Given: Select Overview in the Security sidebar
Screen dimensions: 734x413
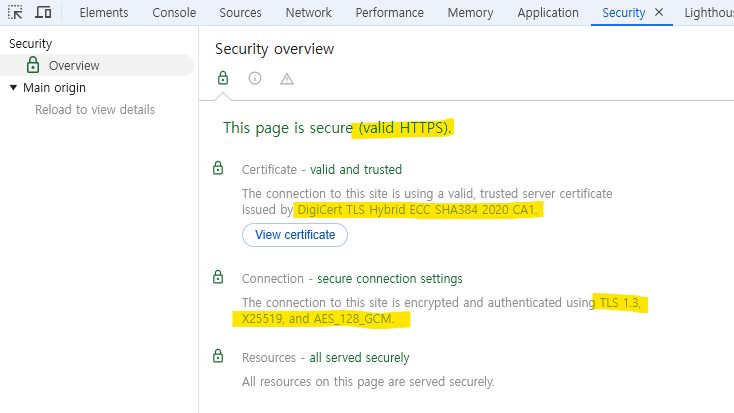Looking at the screenshot, I should 74,65.
